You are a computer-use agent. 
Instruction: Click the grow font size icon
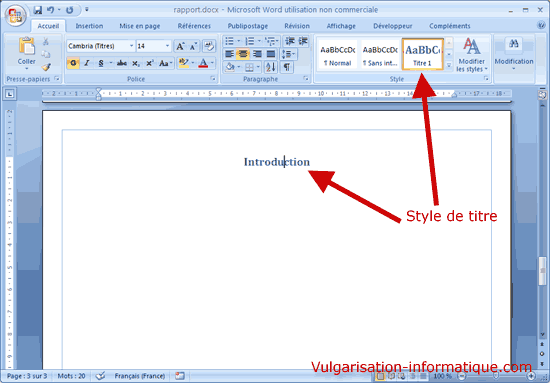coord(180,46)
